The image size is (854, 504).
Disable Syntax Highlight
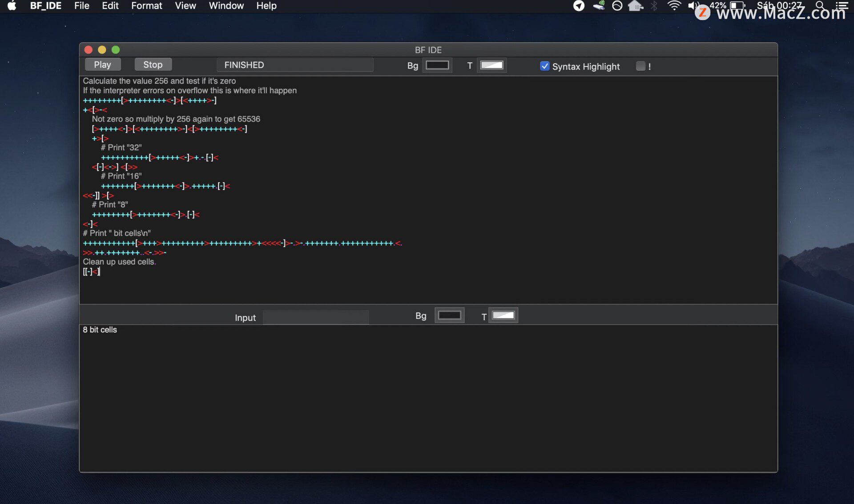point(544,66)
